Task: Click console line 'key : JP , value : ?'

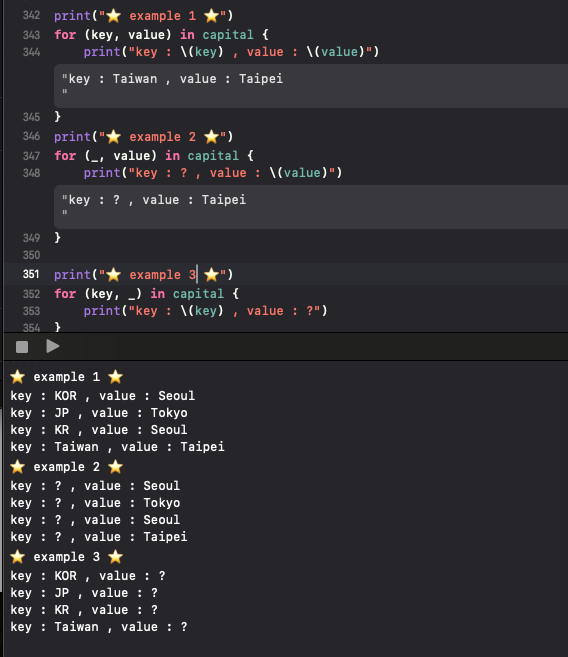Action: (84, 593)
